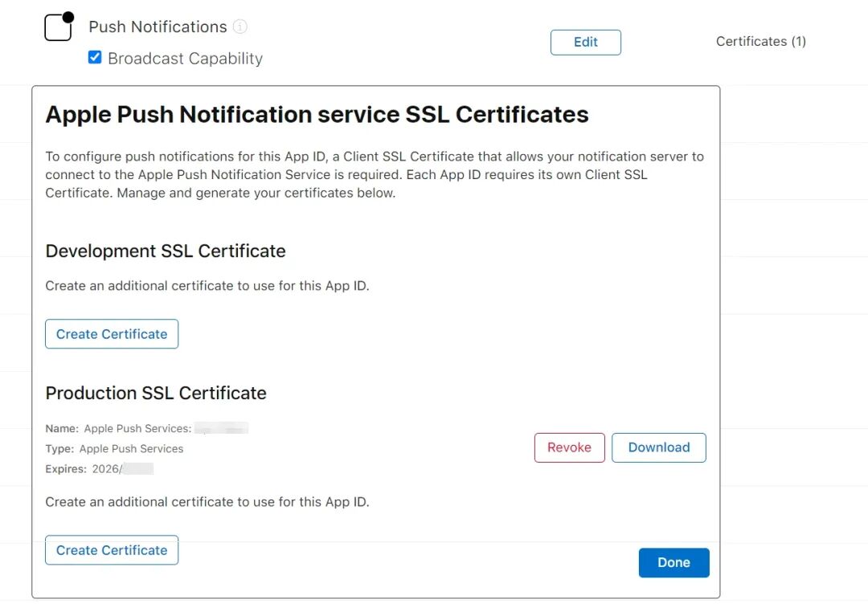Image resolution: width=868 pixels, height=608 pixels.
Task: Click the Edit button for Push Notifications
Action: tap(586, 42)
